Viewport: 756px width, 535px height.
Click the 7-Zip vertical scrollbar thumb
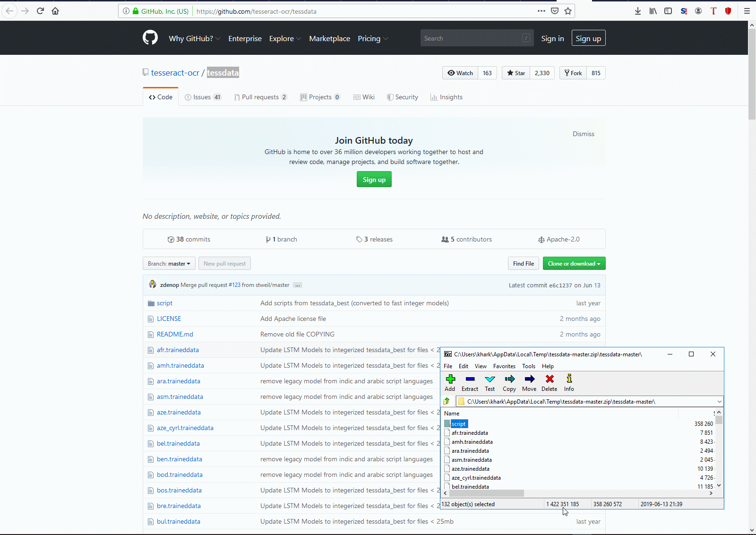[719, 420]
